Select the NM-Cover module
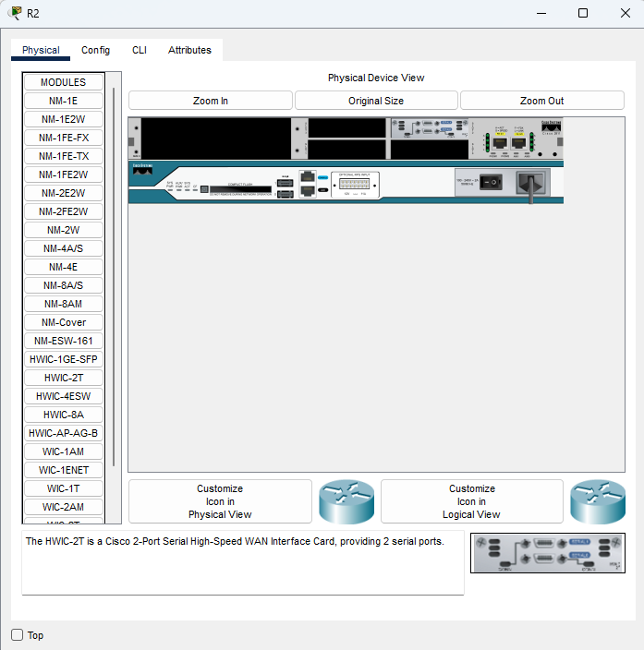Screen dimensions: 644x650 click(64, 322)
